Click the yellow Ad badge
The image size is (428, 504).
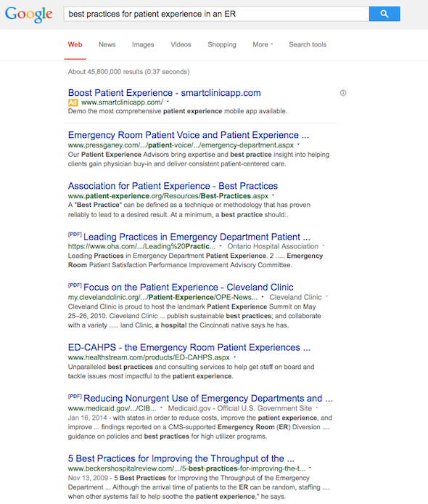click(x=73, y=102)
